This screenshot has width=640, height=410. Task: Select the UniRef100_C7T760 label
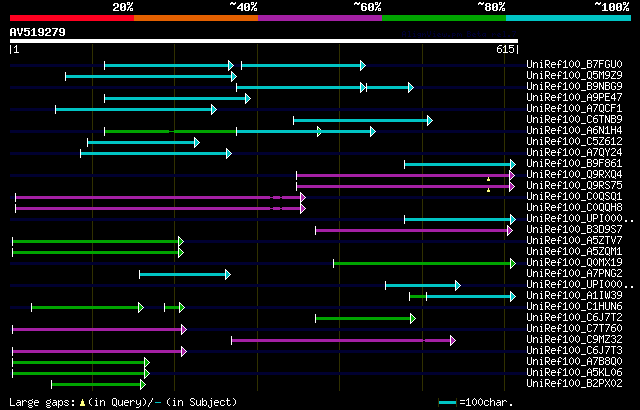coord(574,329)
